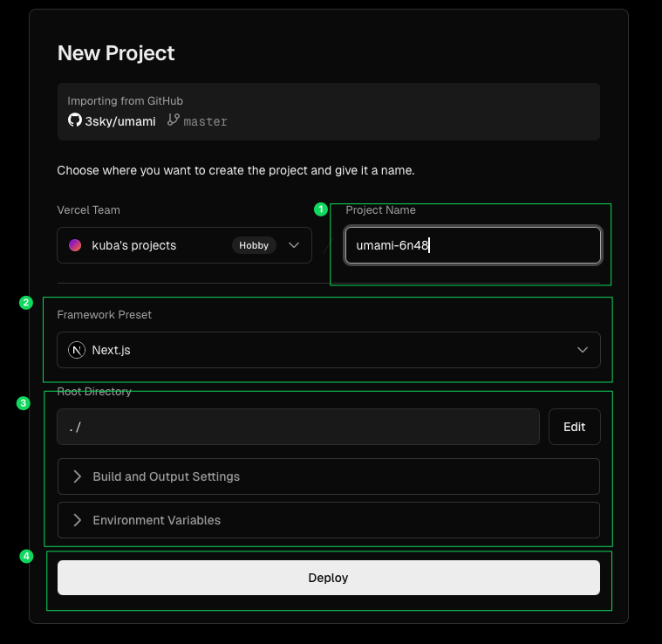Focus the Project Name input field

point(474,245)
